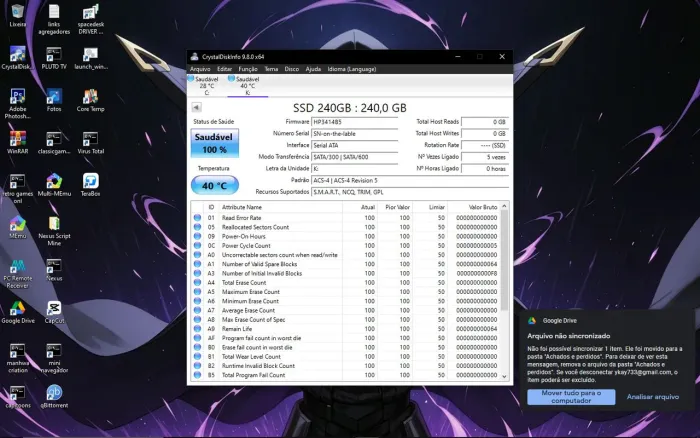The height and width of the screenshot is (438, 700).
Task: Open the Ajuda menu
Action: click(x=313, y=69)
